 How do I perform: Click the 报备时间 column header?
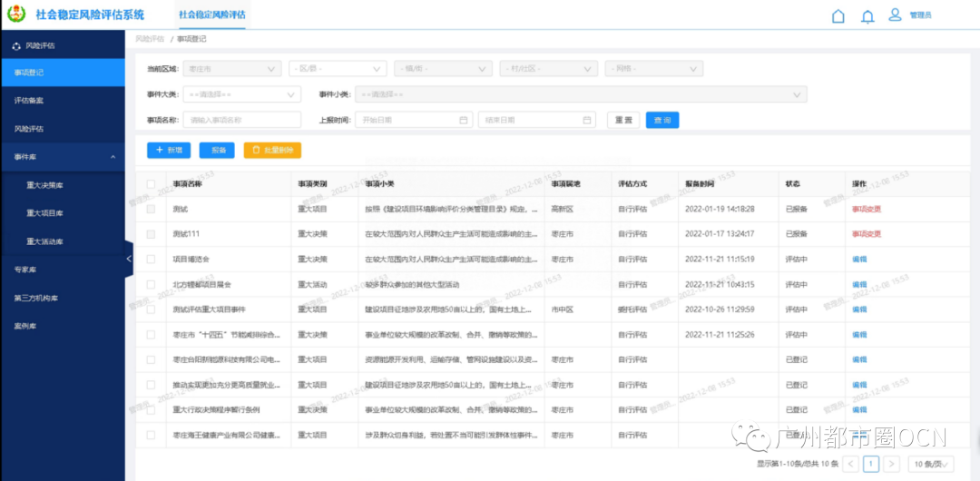(700, 184)
